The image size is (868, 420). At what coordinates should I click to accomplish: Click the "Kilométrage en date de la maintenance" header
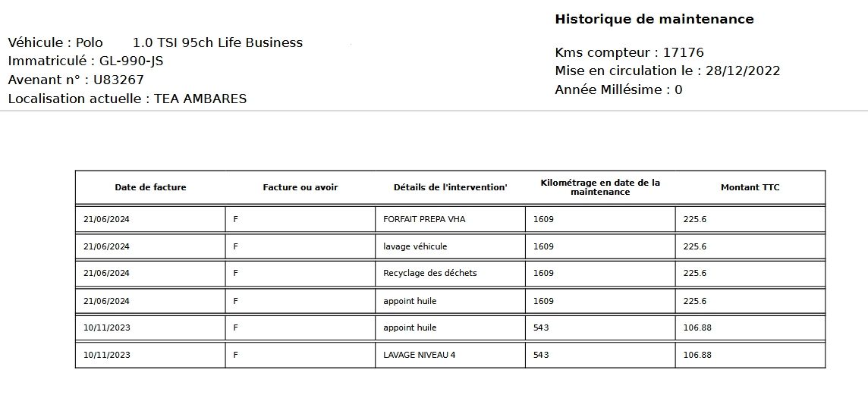tap(600, 187)
